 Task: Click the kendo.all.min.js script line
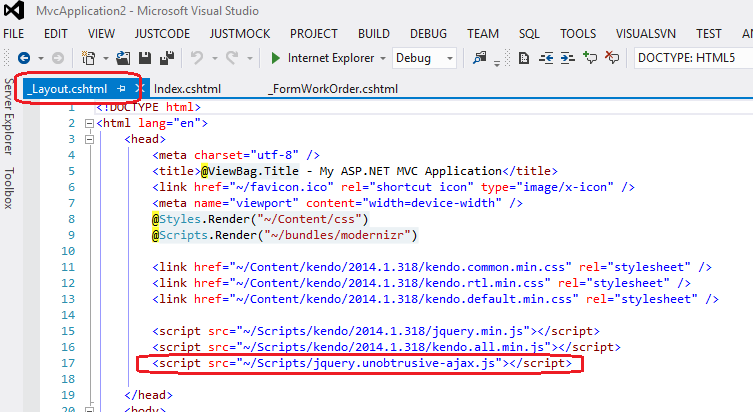click(387, 347)
